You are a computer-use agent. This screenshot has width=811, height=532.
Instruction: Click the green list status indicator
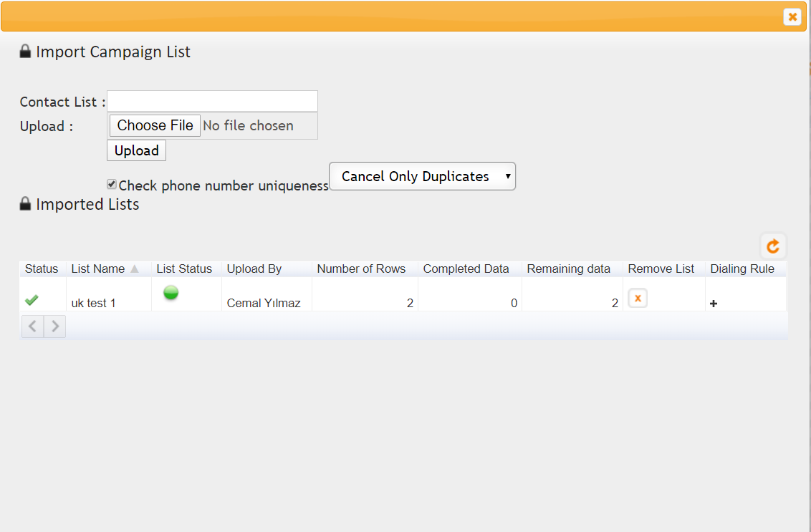click(x=171, y=293)
